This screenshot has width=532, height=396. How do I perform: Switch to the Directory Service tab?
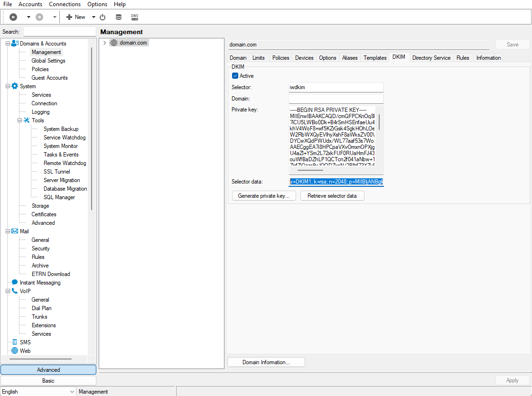(x=431, y=58)
